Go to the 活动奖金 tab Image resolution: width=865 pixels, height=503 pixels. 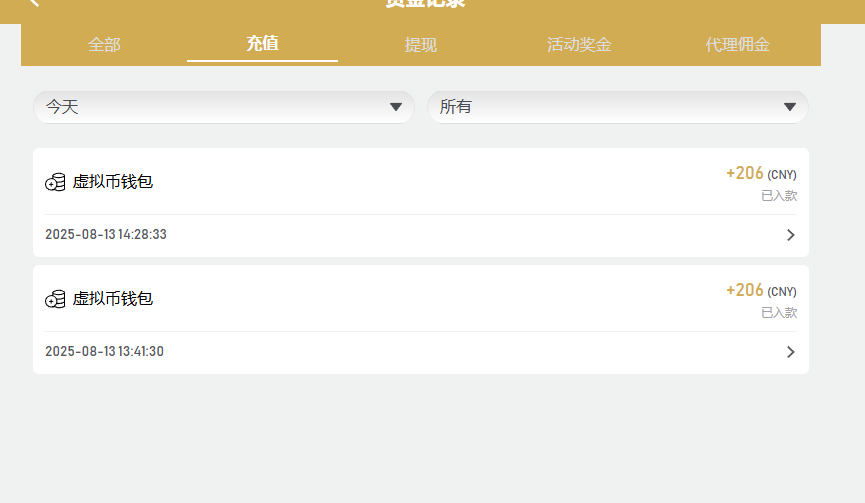(579, 45)
